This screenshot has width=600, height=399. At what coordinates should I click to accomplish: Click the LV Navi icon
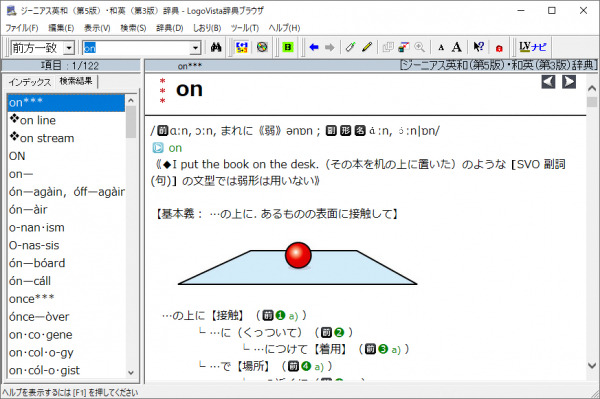(x=533, y=47)
